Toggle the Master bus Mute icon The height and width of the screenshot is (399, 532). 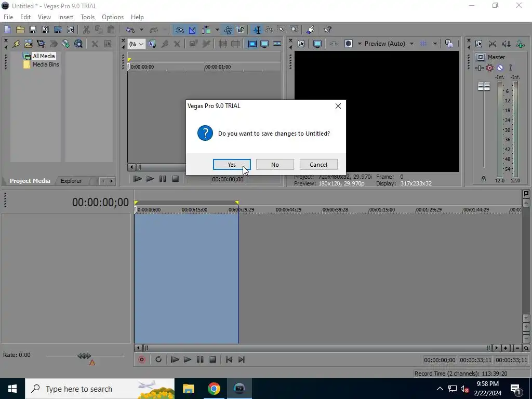(500, 68)
